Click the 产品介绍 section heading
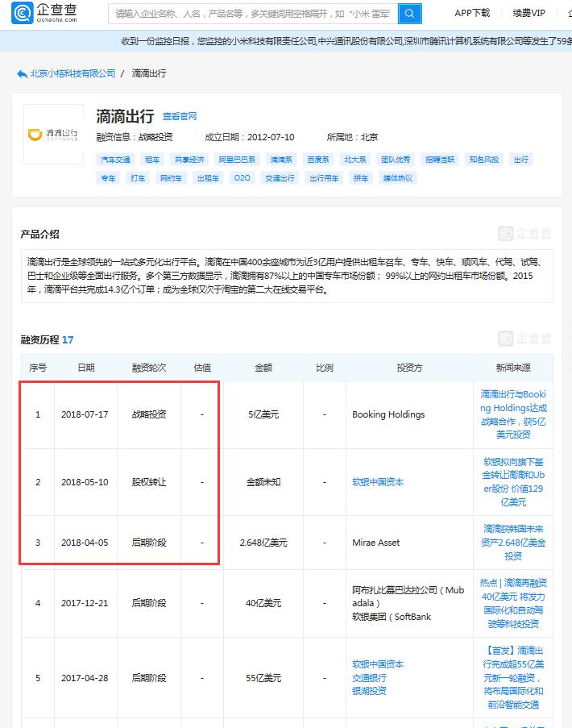The height and width of the screenshot is (728, 572). click(x=40, y=234)
